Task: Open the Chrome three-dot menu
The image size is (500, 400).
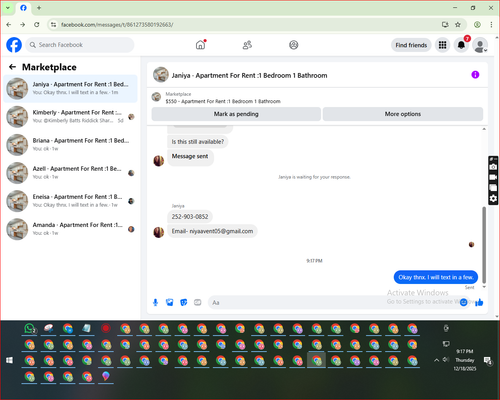Action: coord(491,25)
